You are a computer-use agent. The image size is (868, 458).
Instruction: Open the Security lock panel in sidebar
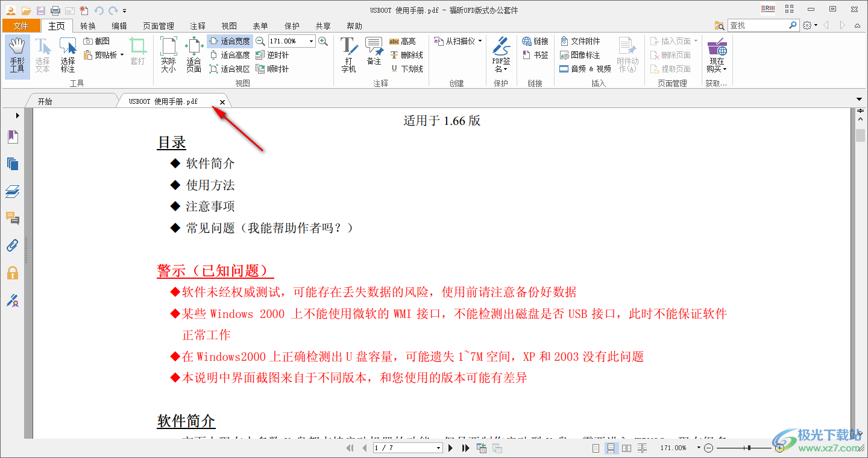[13, 273]
